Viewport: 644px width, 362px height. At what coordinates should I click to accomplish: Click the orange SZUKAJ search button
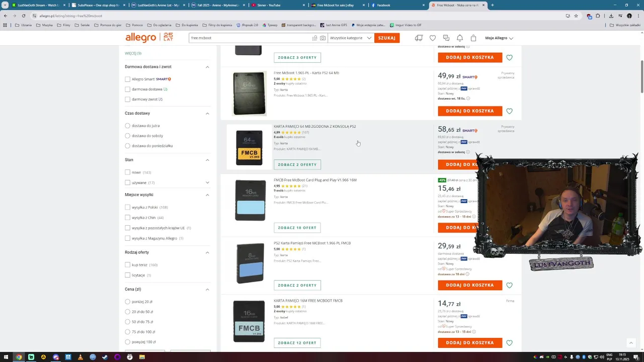pyautogui.click(x=387, y=38)
